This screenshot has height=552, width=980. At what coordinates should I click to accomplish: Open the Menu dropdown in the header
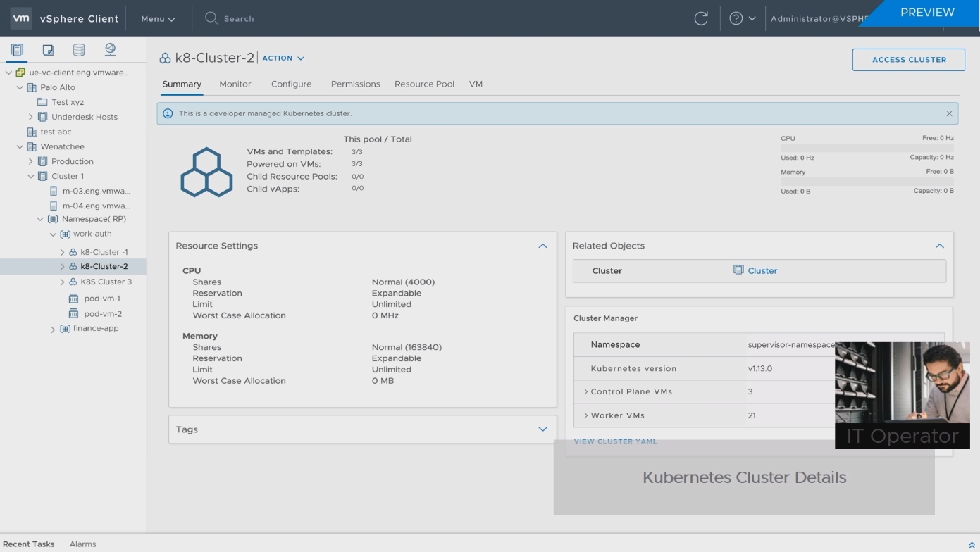[158, 19]
